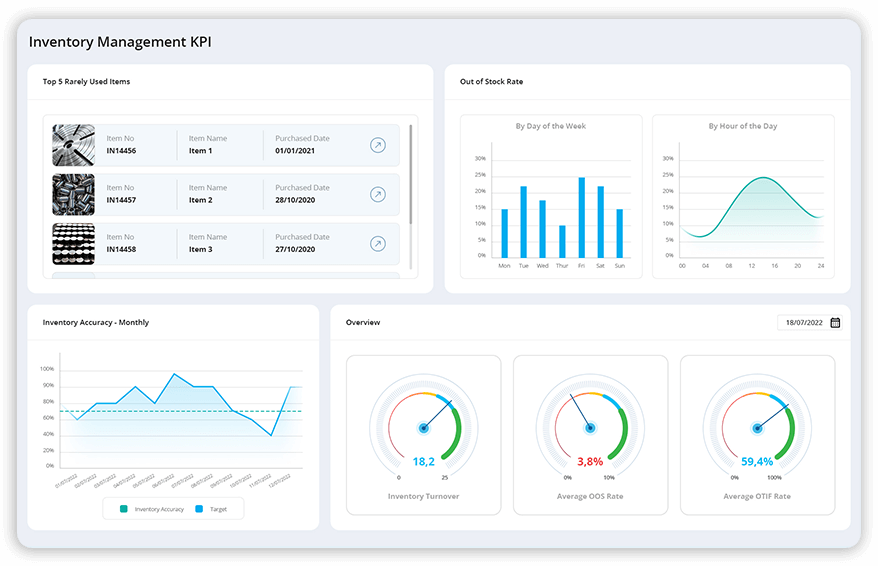Viewport: 878px width, 566px height.
Task: Open the calendar date picker icon
Action: pyautogui.click(x=835, y=322)
